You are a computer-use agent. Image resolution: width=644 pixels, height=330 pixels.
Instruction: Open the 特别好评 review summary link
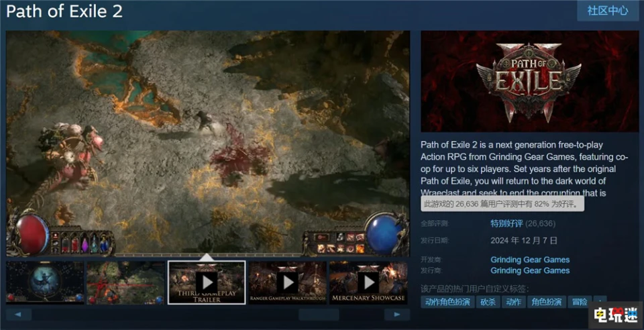pyautogui.click(x=509, y=223)
